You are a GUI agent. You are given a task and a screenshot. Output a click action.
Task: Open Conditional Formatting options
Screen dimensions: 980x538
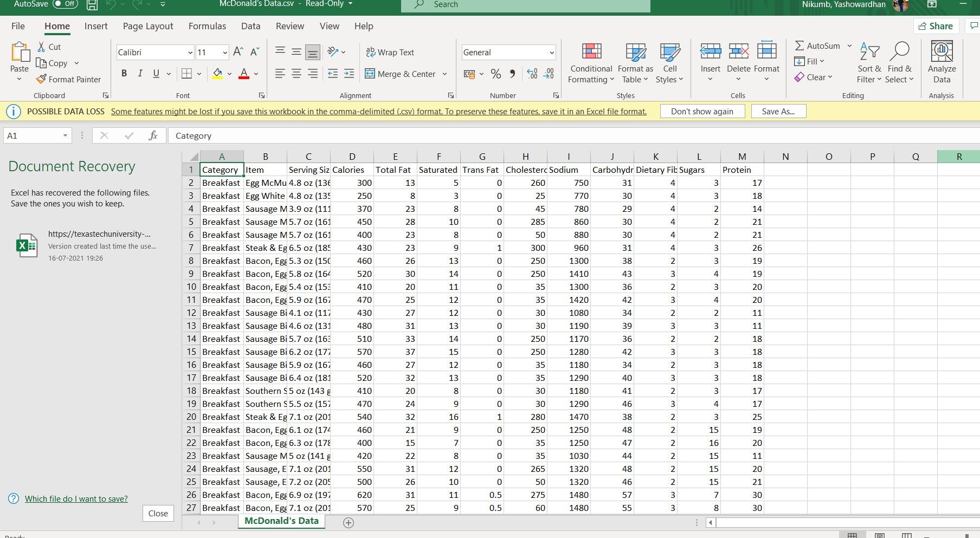pos(590,62)
